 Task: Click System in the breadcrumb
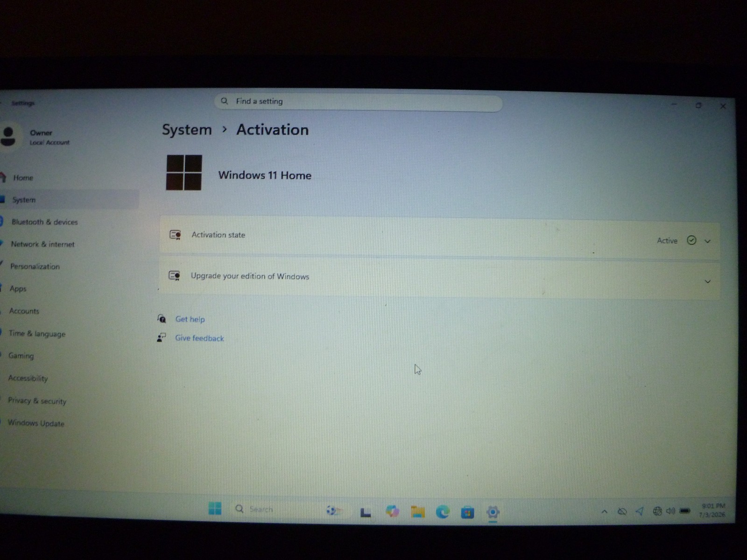187,130
